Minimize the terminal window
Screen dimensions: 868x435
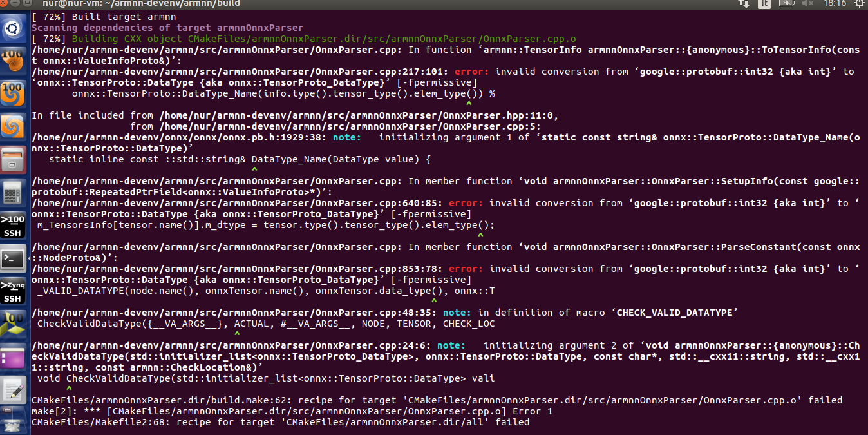15,3
